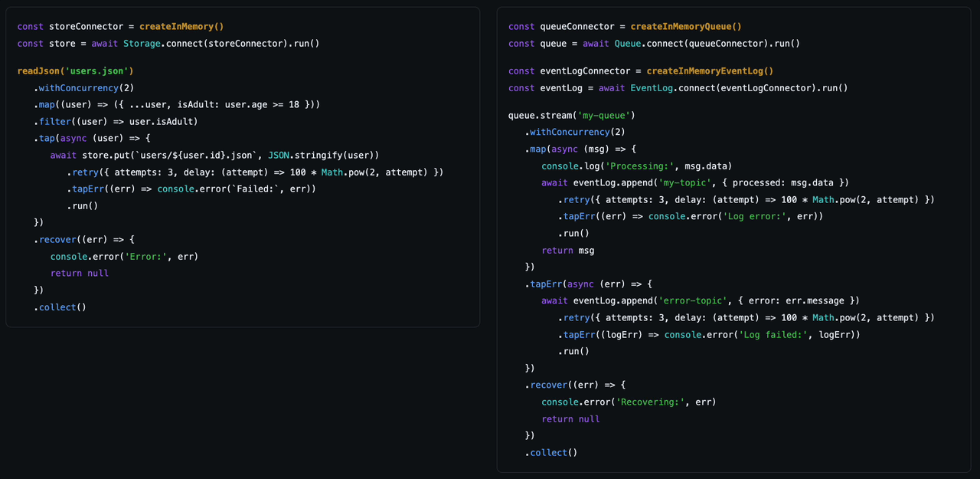Click the `users/${user.id}.json` template string

pyautogui.click(x=197, y=156)
